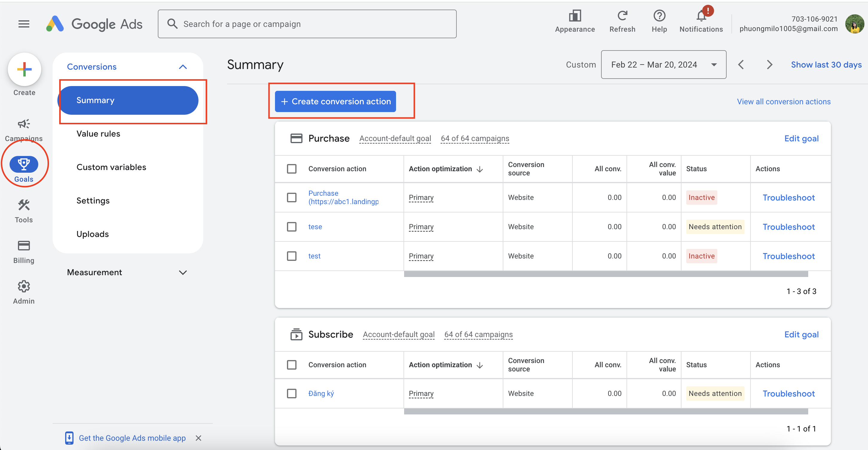Viewport: 868px width, 450px height.
Task: Open Campaigns from the sidebar
Action: (x=24, y=124)
